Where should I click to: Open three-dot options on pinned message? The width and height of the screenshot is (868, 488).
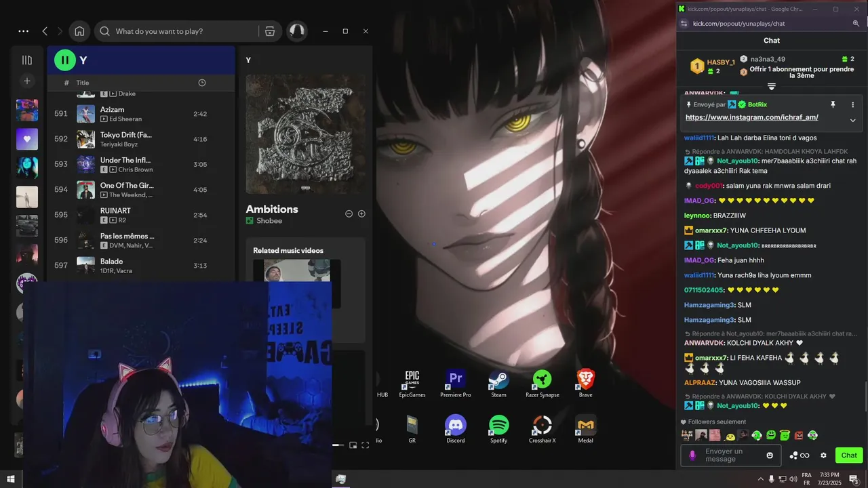(x=852, y=104)
